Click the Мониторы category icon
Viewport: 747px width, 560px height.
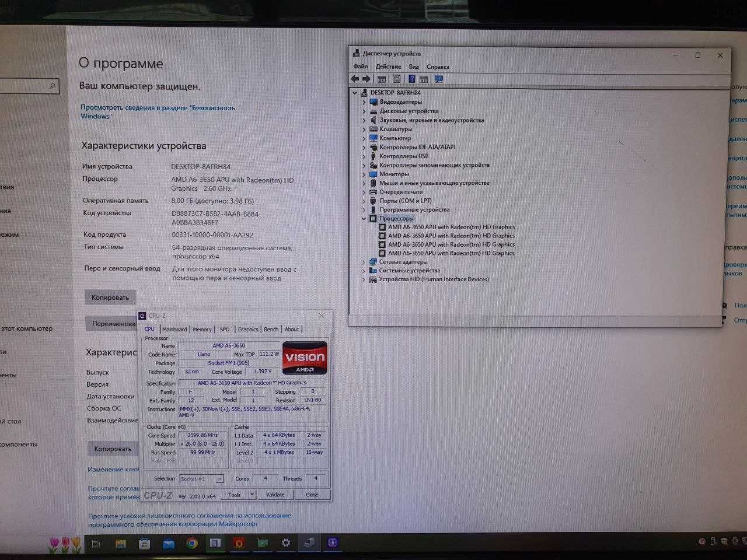(x=373, y=174)
